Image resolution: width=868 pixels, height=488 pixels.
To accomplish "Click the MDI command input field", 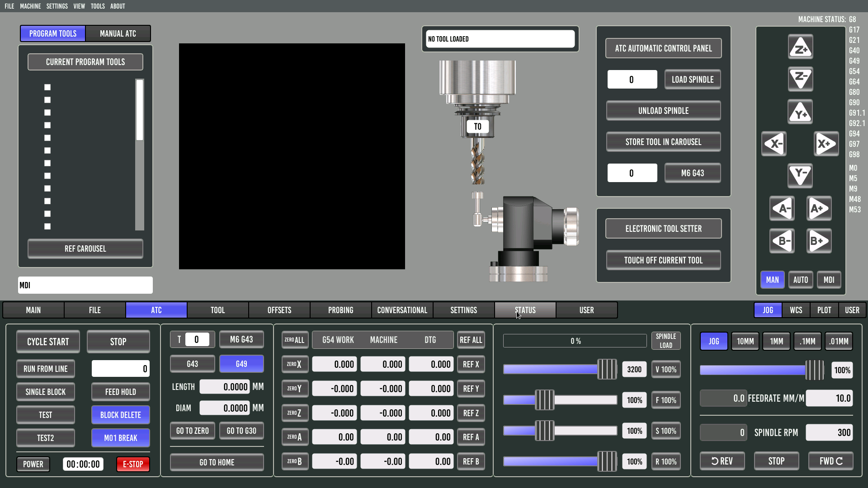I will click(85, 285).
